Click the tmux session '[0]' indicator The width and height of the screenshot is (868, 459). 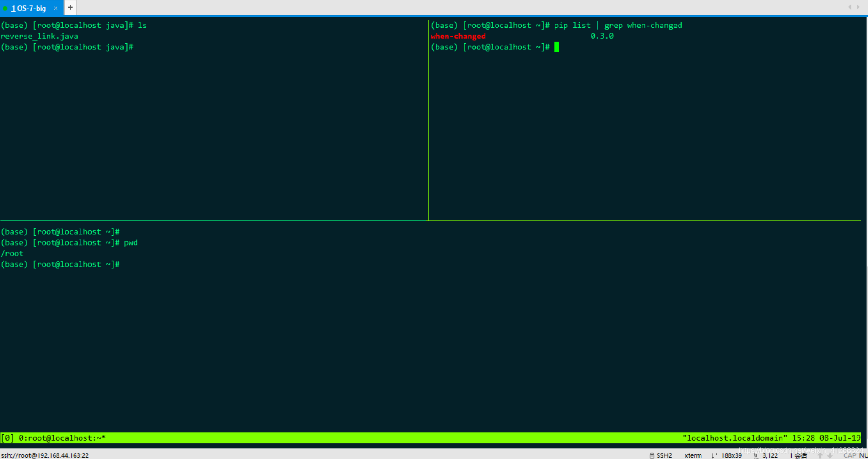tap(7, 438)
